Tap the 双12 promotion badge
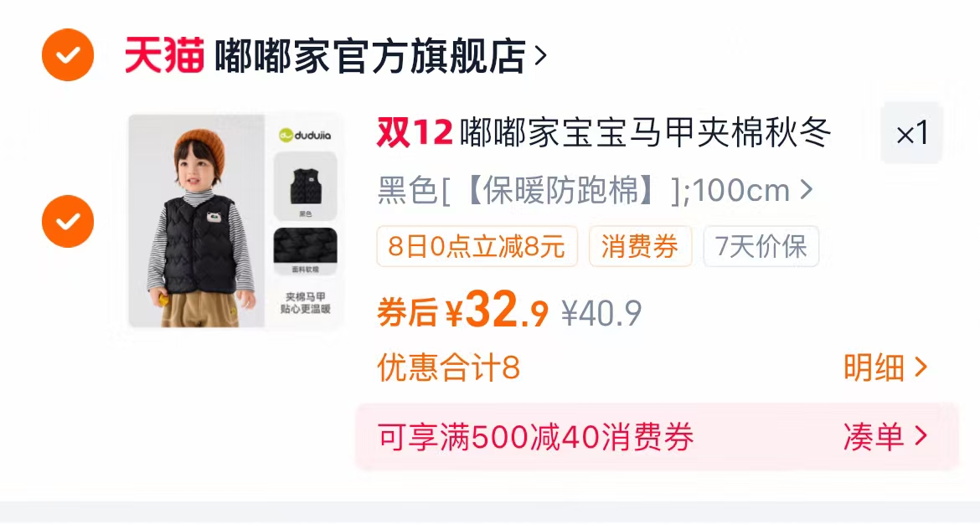The height and width of the screenshot is (524, 980). (x=415, y=132)
